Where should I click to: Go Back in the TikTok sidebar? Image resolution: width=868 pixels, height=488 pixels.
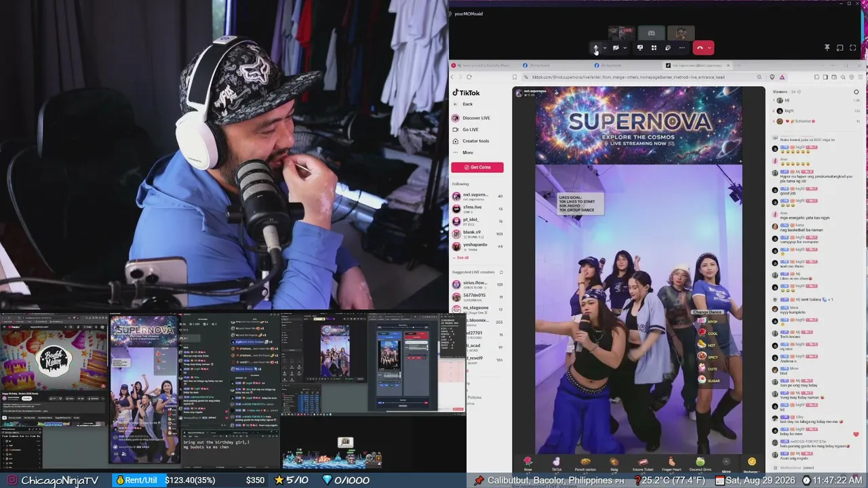[x=463, y=104]
